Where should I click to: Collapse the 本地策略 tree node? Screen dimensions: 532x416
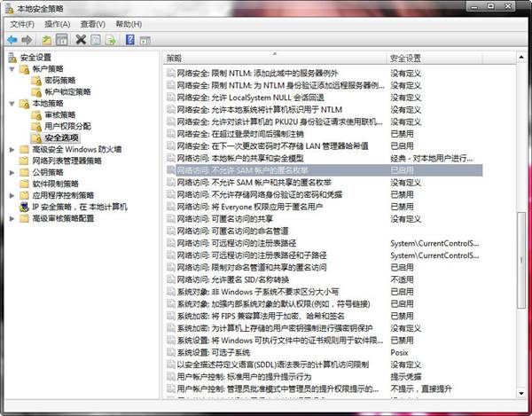point(12,104)
